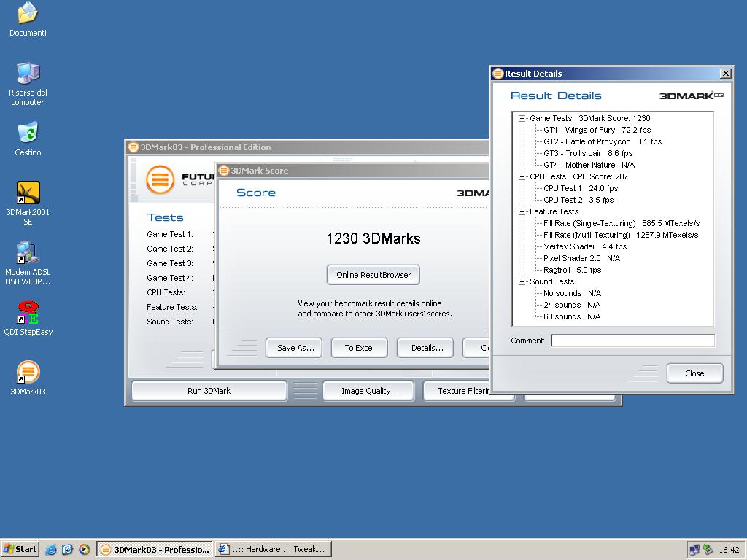Click the 'Game Test 2:' label
This screenshot has height=560, width=747.
click(x=170, y=249)
